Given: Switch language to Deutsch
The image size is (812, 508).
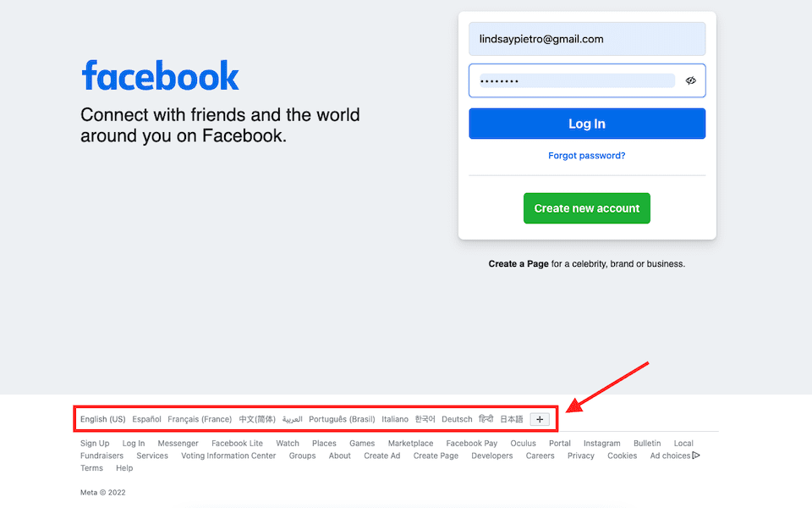Looking at the screenshot, I should click(x=456, y=418).
